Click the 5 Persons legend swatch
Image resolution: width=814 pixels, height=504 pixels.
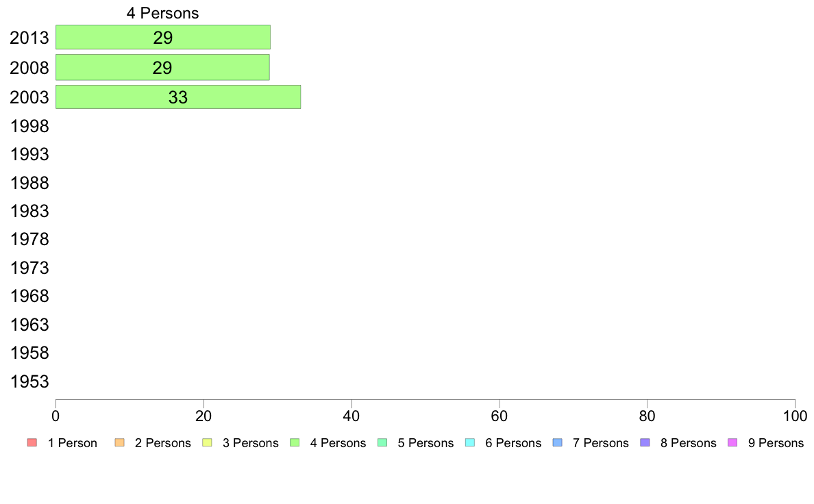[382, 443]
